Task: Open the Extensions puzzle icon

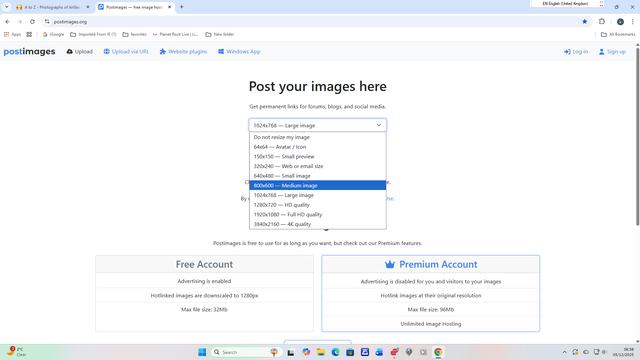Action: [602, 22]
